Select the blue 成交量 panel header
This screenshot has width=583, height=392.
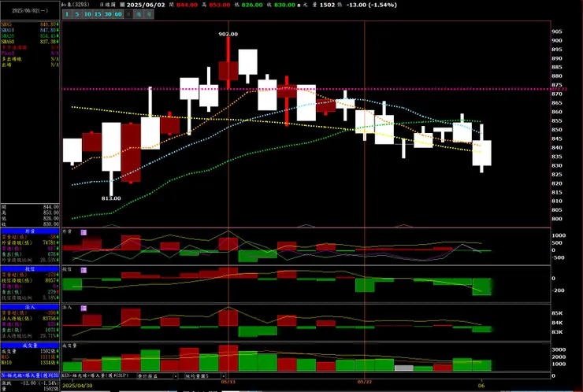pos(30,346)
